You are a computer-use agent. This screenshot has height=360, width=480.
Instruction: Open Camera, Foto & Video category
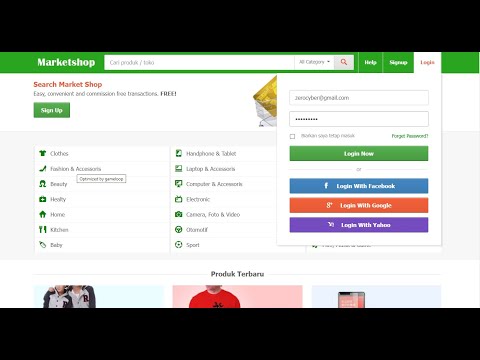pyautogui.click(x=213, y=214)
